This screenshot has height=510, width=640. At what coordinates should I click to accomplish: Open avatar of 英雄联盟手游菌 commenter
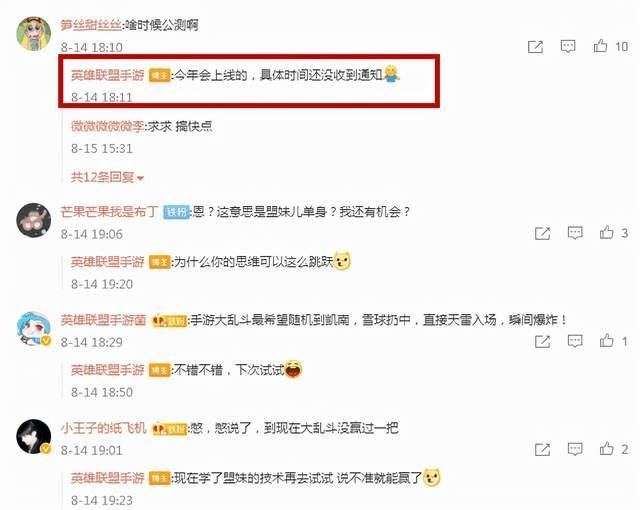click(x=33, y=328)
